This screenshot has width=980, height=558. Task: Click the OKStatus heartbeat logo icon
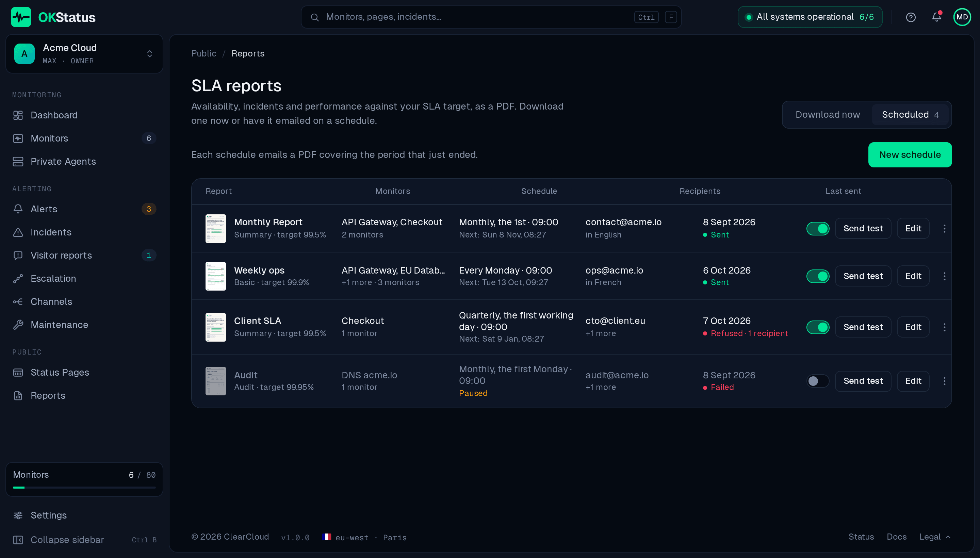point(21,17)
